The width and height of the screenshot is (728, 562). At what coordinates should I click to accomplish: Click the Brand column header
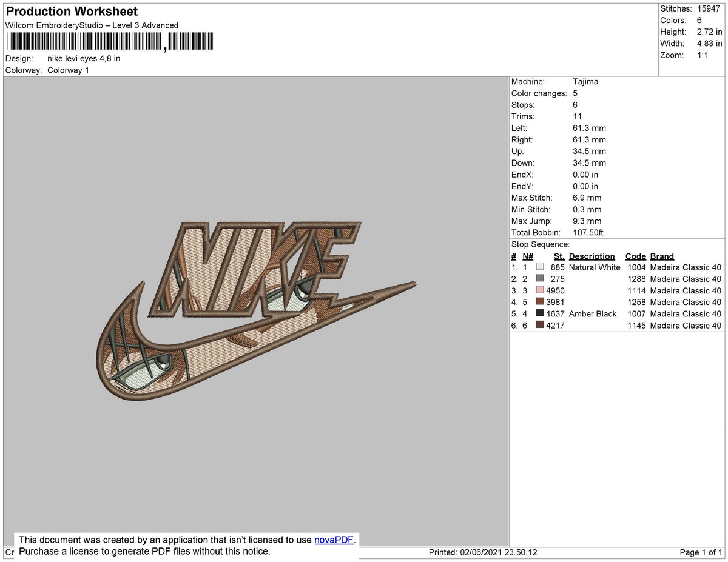pyautogui.click(x=661, y=256)
